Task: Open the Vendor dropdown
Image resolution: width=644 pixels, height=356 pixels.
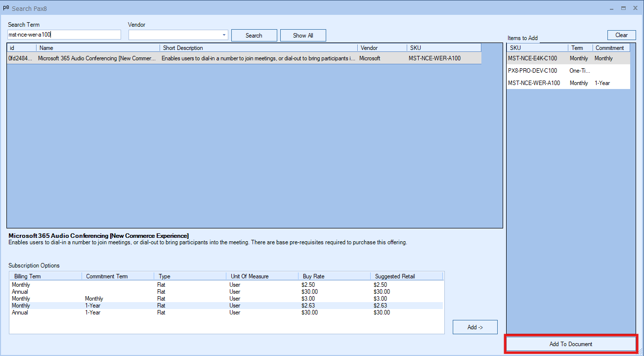Action: point(224,35)
